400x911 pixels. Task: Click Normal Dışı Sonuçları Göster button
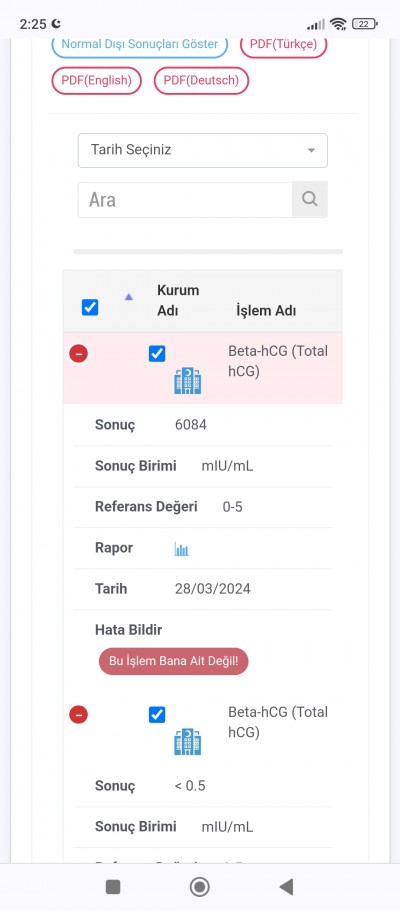coord(140,45)
